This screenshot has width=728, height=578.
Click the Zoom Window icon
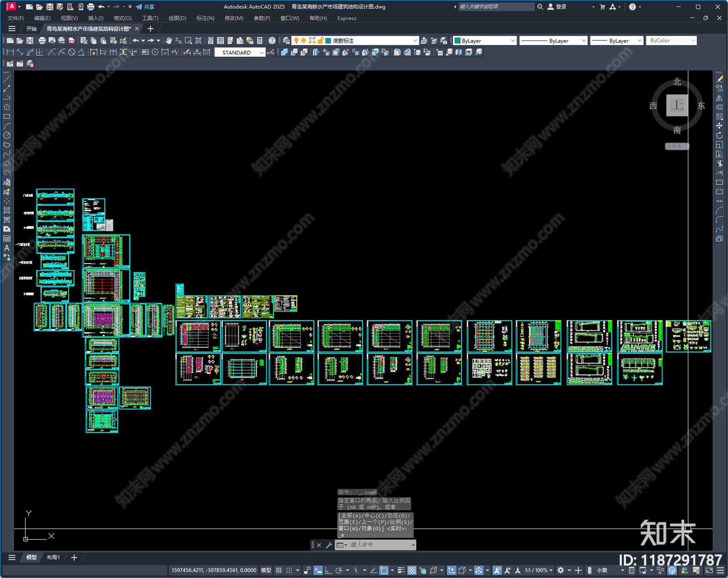188,41
